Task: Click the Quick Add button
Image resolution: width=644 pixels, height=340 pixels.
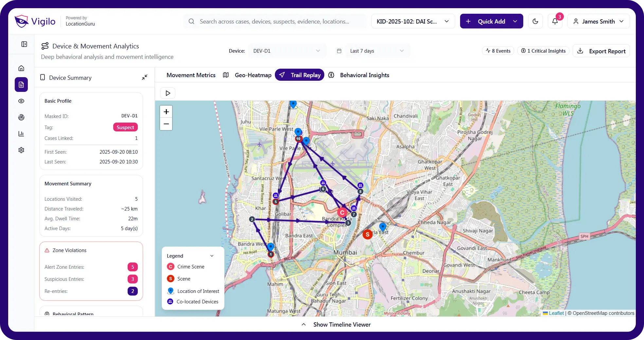Action: pyautogui.click(x=491, y=21)
